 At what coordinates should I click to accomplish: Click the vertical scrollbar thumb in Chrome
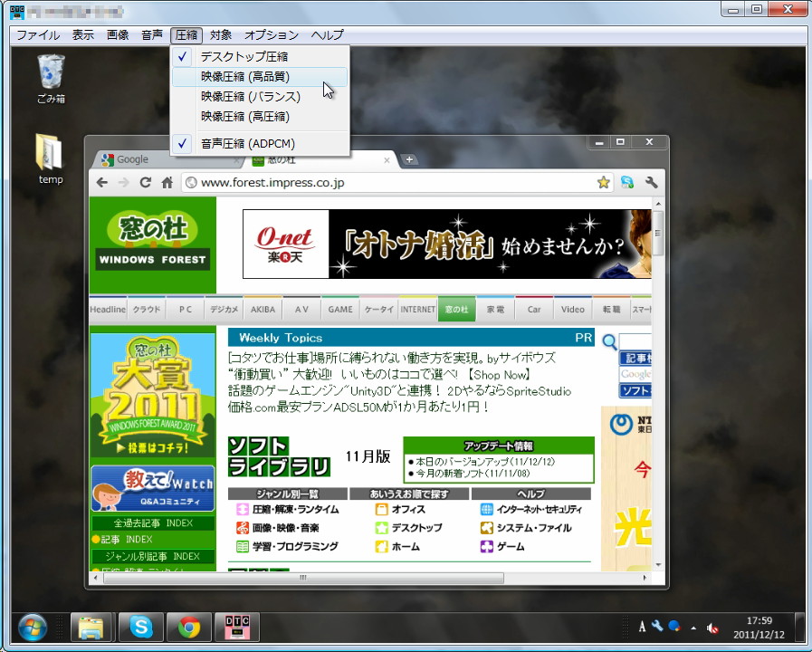pyautogui.click(x=658, y=233)
